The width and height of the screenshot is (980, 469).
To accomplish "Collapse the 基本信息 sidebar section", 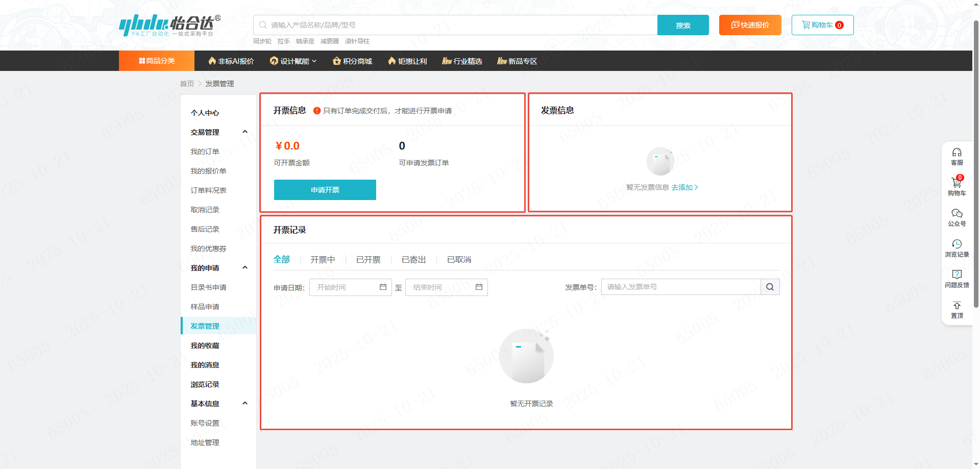I will click(245, 404).
